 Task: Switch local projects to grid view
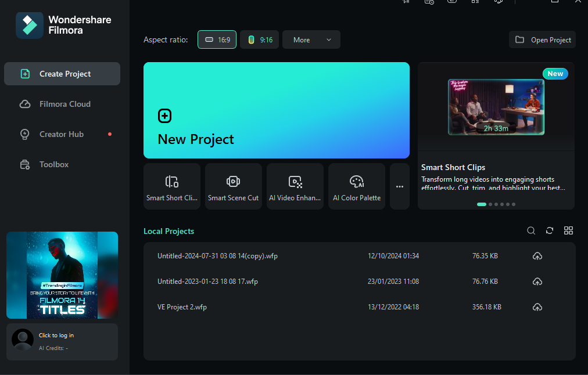(568, 231)
